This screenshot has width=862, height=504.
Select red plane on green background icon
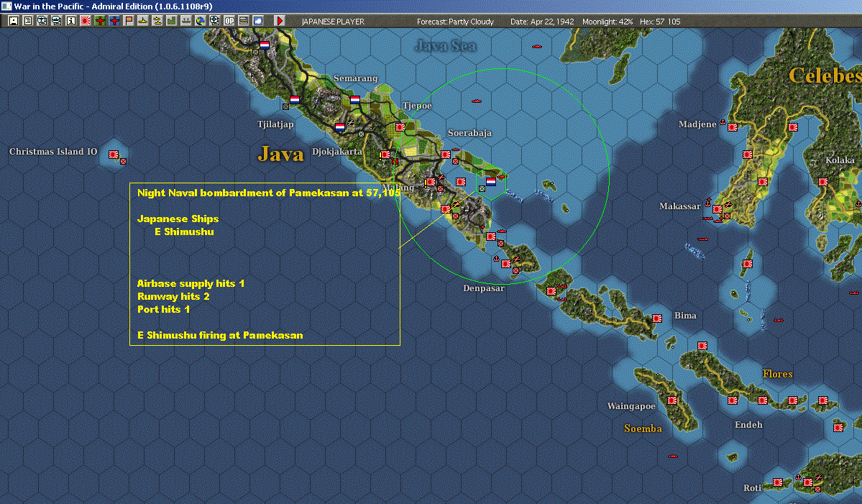click(100, 21)
